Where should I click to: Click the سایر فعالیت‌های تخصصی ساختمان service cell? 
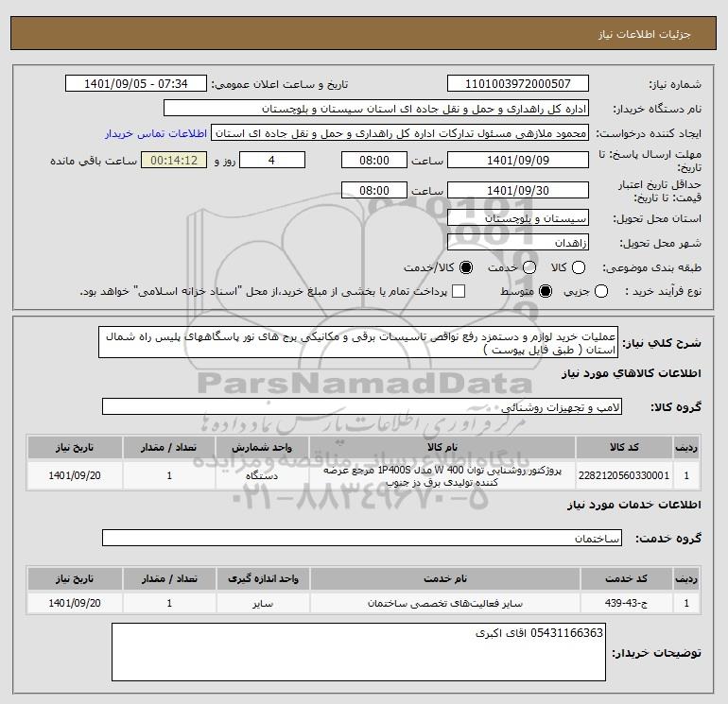pos(444,603)
